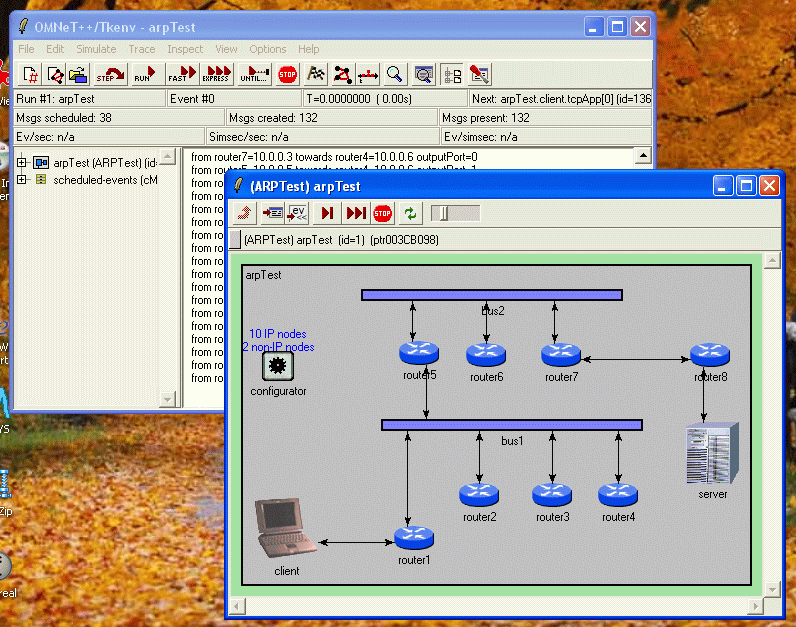
Task: Click tree panel scroll down arrow
Action: 168,400
